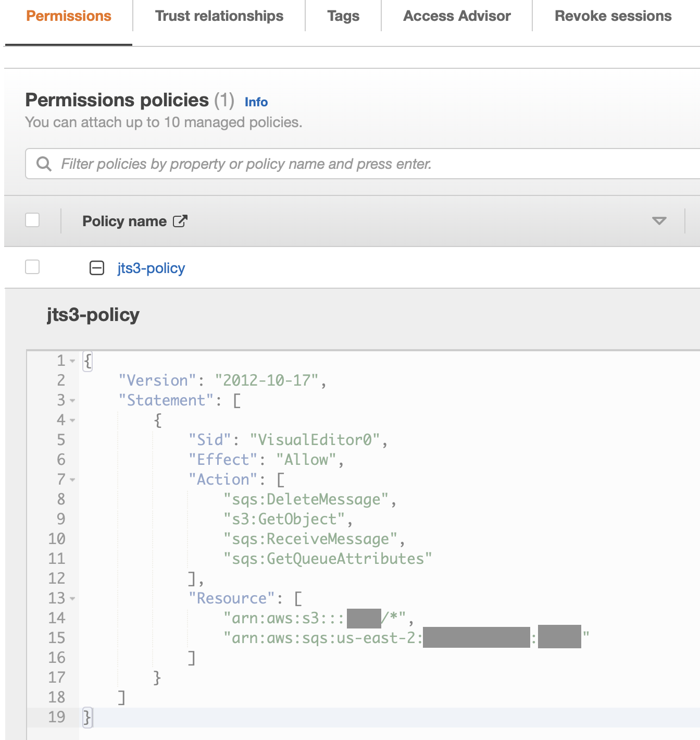Image resolution: width=700 pixels, height=740 pixels.
Task: Click the "sqs:DeleteMessage" action text
Action: click(x=306, y=499)
